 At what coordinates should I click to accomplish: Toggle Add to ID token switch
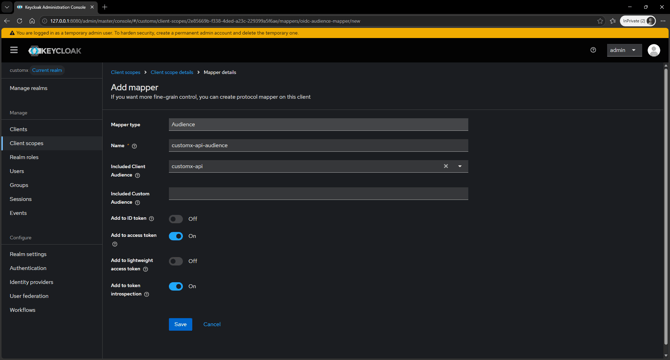coord(176,219)
